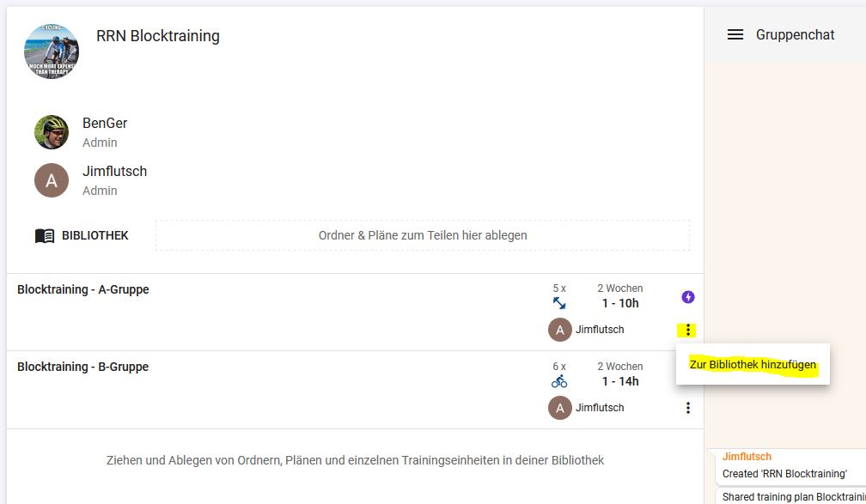Open the Gruppenchat hamburger menu
This screenshot has width=866, height=504.
tap(735, 35)
